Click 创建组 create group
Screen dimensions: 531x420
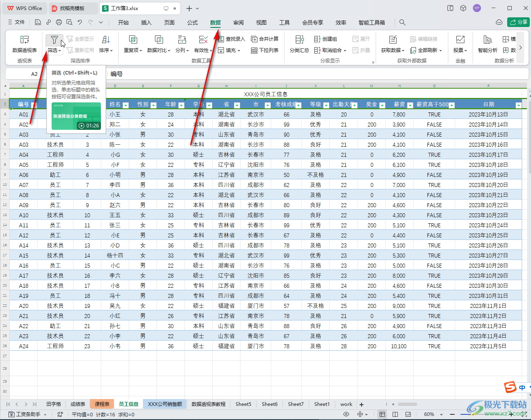tap(326, 39)
